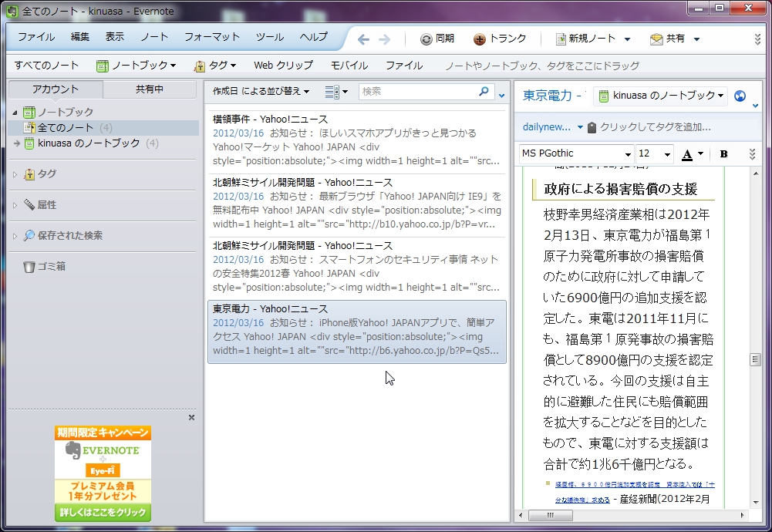Select the 東京電力 - Yahoo!ニュース note

pos(357,332)
